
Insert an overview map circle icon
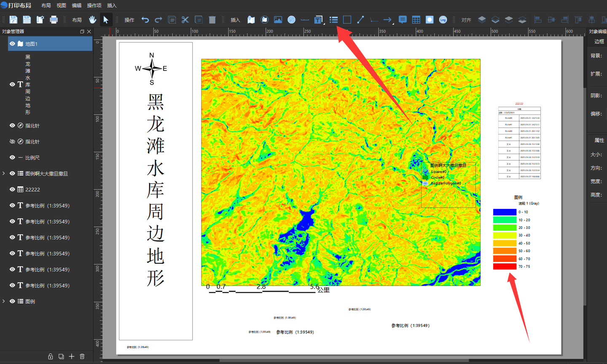coord(265,20)
